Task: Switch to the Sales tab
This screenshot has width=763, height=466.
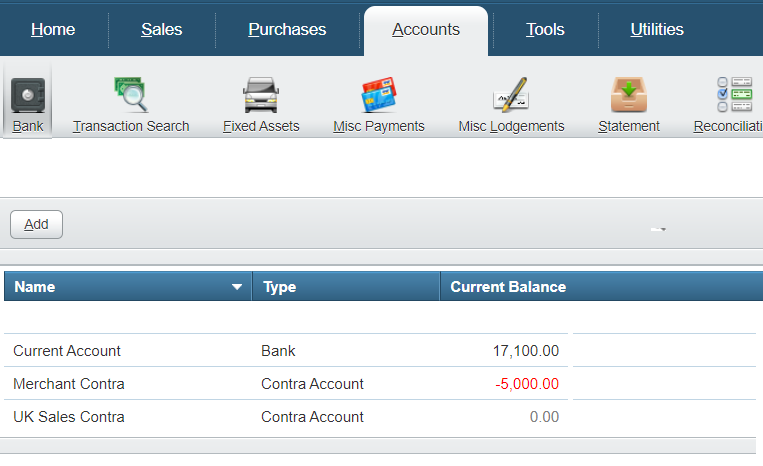Action: pyautogui.click(x=161, y=29)
